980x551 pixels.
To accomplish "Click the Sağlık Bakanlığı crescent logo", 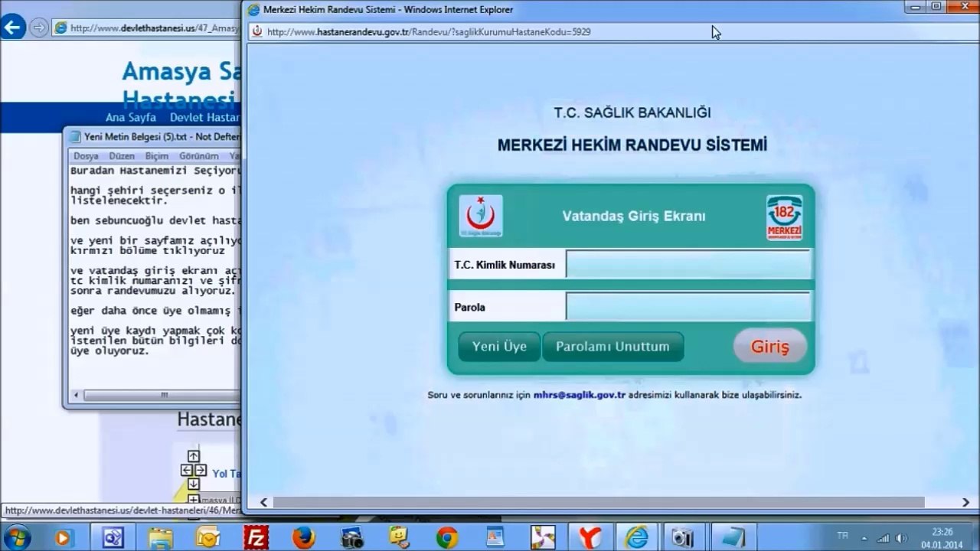I will (481, 216).
